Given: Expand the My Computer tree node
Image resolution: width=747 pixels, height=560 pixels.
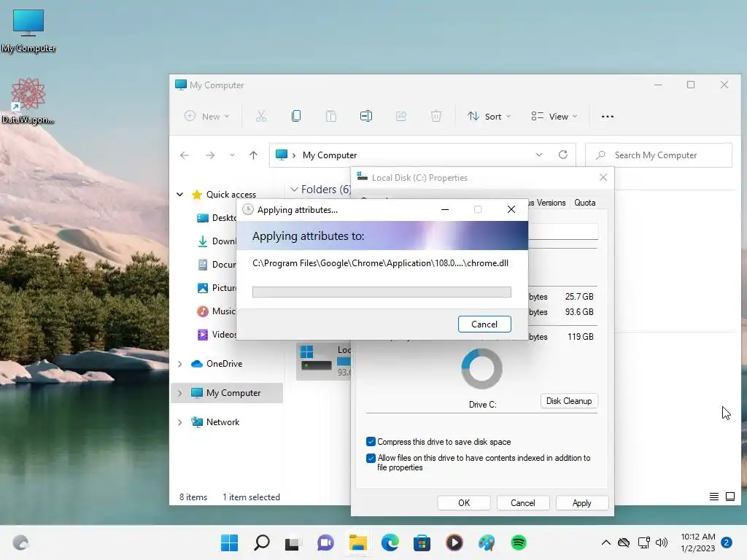Looking at the screenshot, I should tap(179, 393).
